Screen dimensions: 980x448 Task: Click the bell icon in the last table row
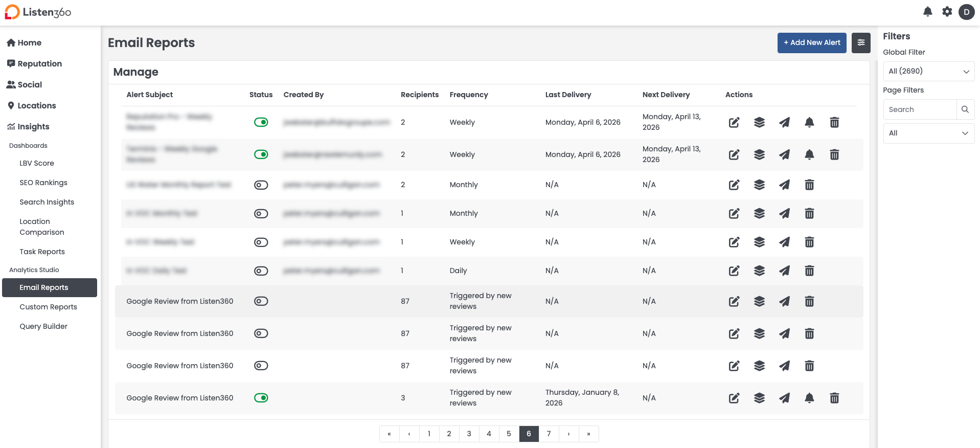point(809,398)
